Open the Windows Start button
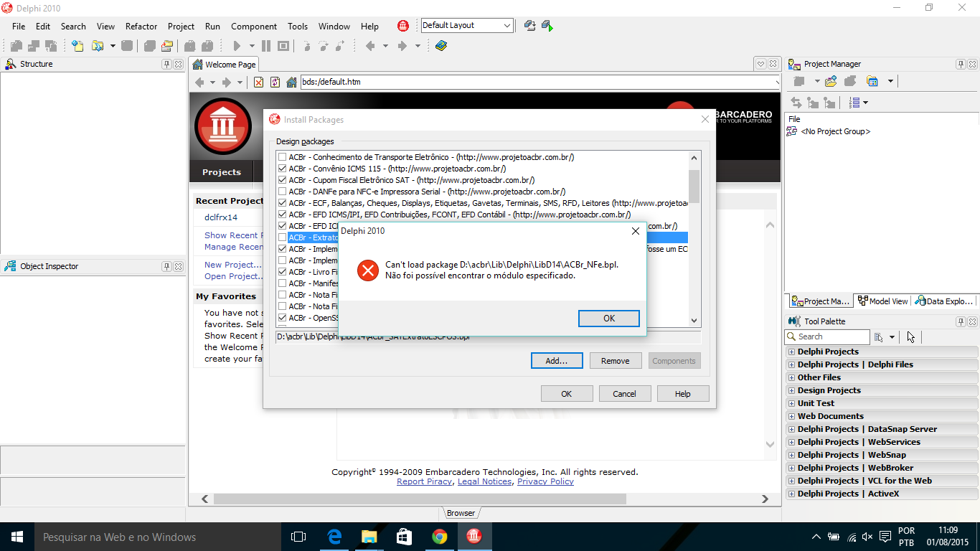Viewport: 980px width, 551px height. pyautogui.click(x=17, y=537)
